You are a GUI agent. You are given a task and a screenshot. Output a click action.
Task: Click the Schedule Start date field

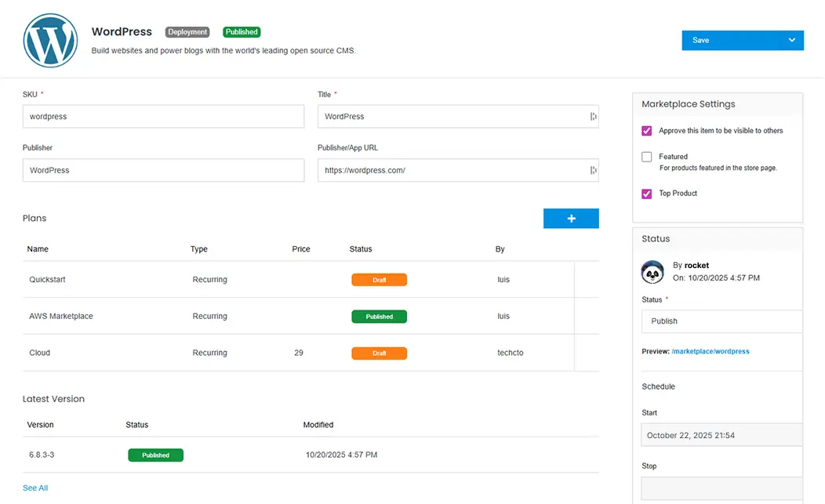pos(721,435)
